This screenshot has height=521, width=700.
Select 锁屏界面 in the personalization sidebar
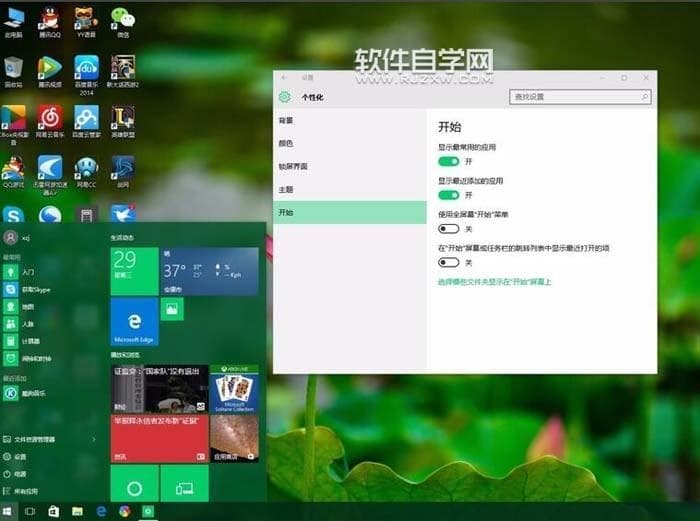pyautogui.click(x=293, y=166)
